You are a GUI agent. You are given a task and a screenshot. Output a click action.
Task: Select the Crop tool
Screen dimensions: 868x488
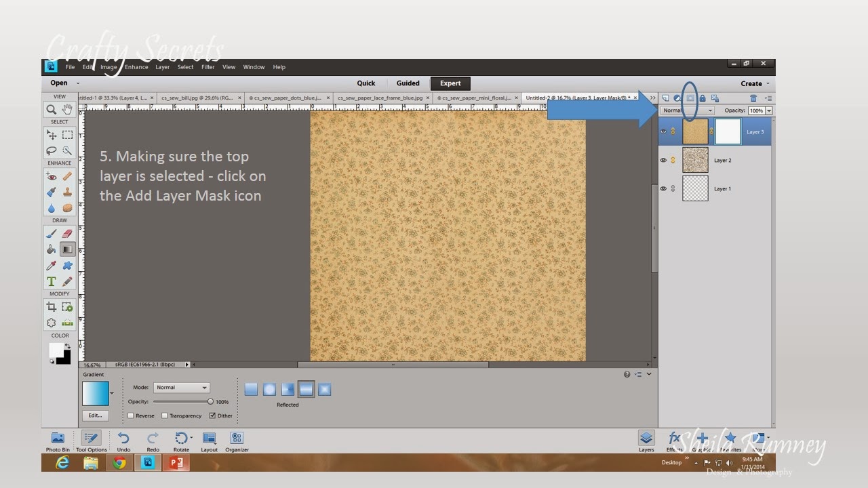[52, 307]
